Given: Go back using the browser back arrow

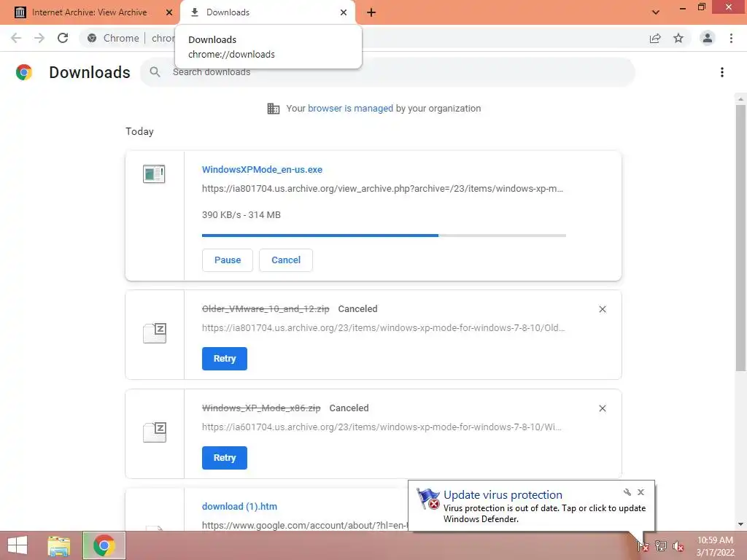Looking at the screenshot, I should [x=16, y=38].
